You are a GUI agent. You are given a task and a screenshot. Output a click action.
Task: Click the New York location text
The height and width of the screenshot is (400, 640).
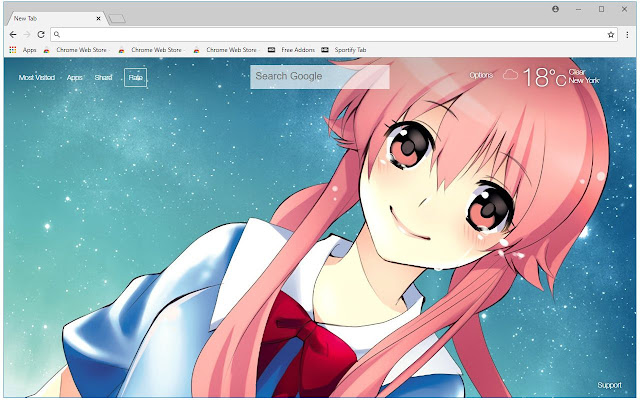[x=584, y=80]
